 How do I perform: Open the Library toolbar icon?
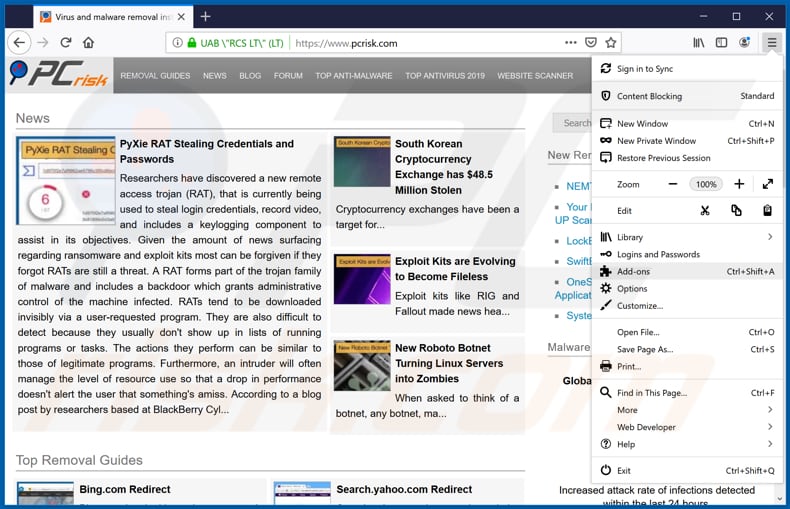pyautogui.click(x=698, y=43)
